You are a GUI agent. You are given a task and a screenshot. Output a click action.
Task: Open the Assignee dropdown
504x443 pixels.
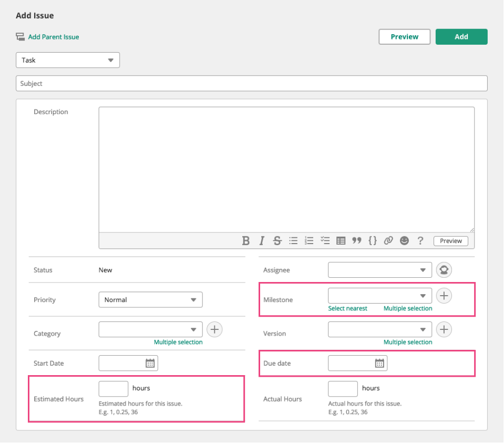[380, 270]
